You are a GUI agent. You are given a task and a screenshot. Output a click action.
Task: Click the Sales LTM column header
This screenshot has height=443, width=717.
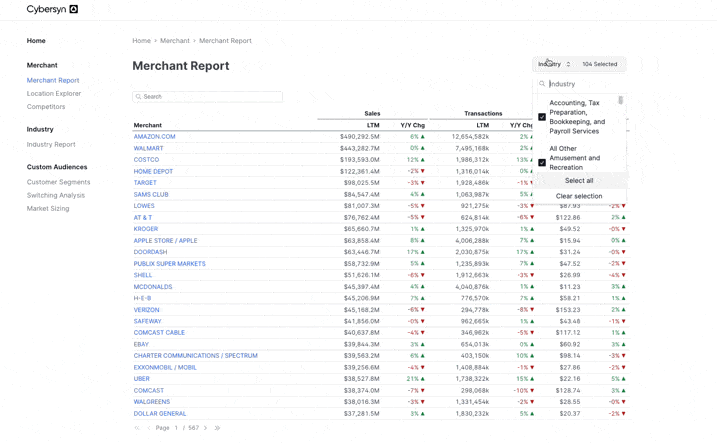click(x=373, y=125)
